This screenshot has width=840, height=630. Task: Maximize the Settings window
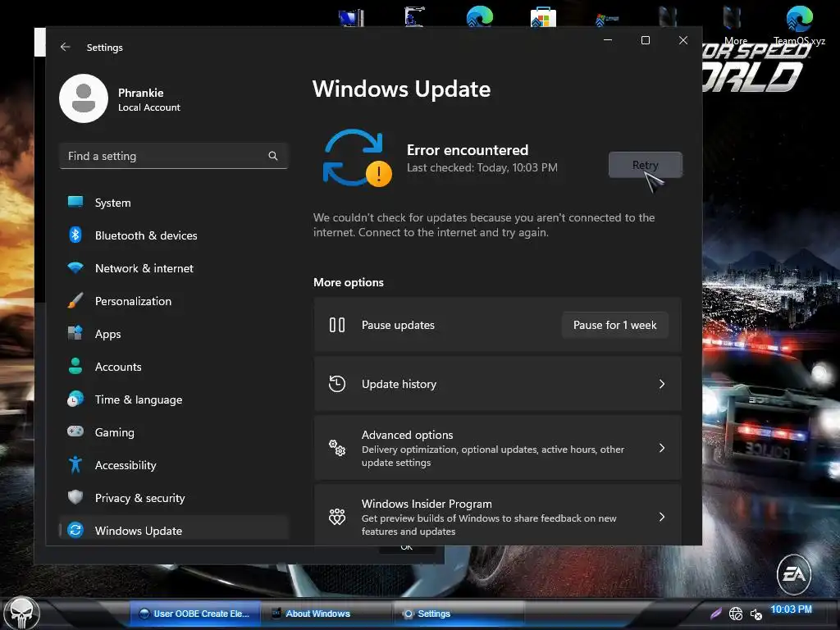point(646,40)
